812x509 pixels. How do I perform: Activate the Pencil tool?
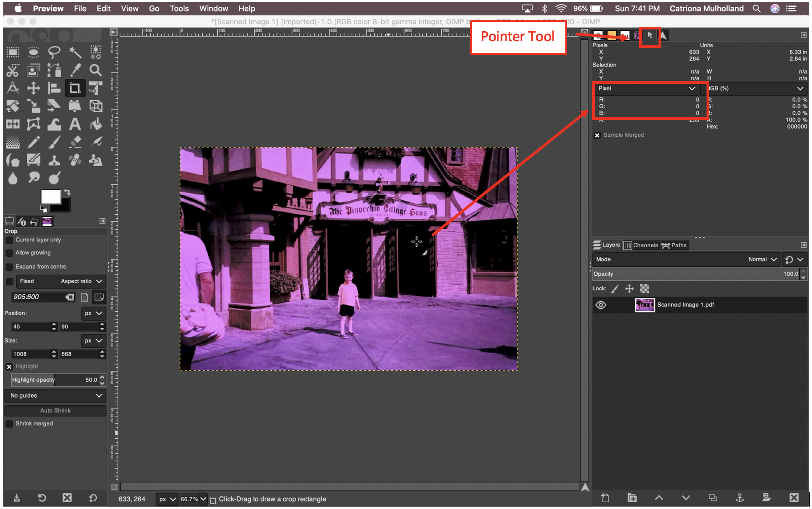click(33, 142)
